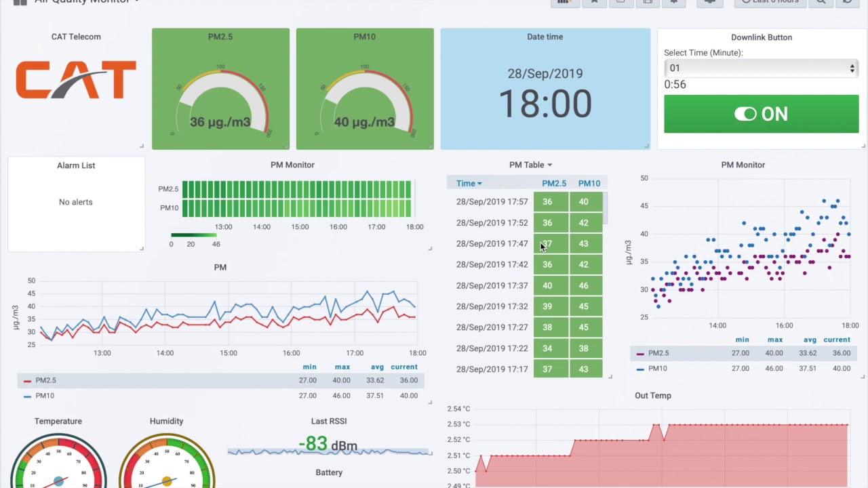The height and width of the screenshot is (488, 868).
Task: Click the -83 dBm Last RSSI value
Action: [x=328, y=444]
